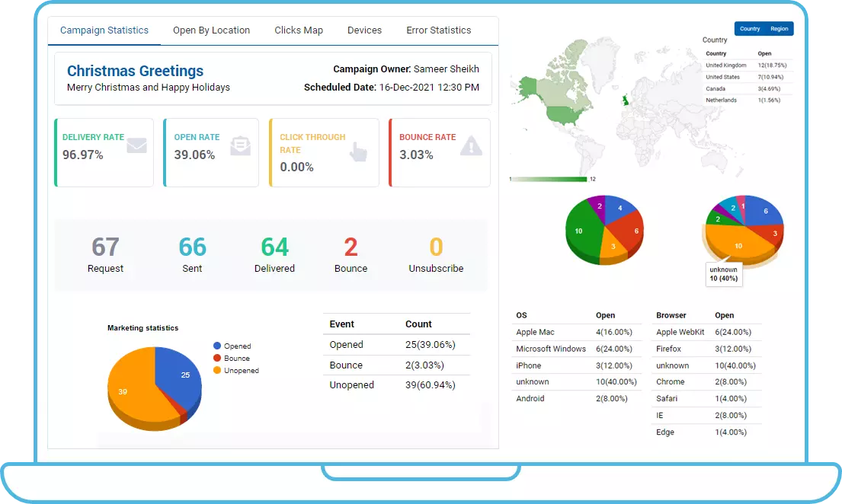Select the 67 Request counter
Viewport: 842px width, 504px height.
tap(105, 254)
